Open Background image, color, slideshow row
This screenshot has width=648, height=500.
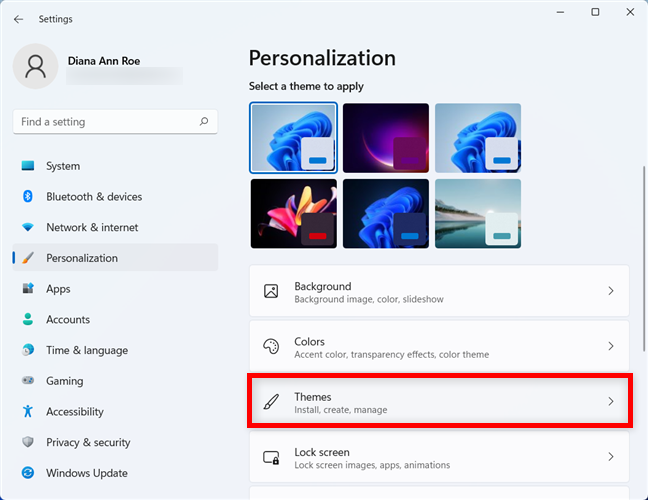439,291
